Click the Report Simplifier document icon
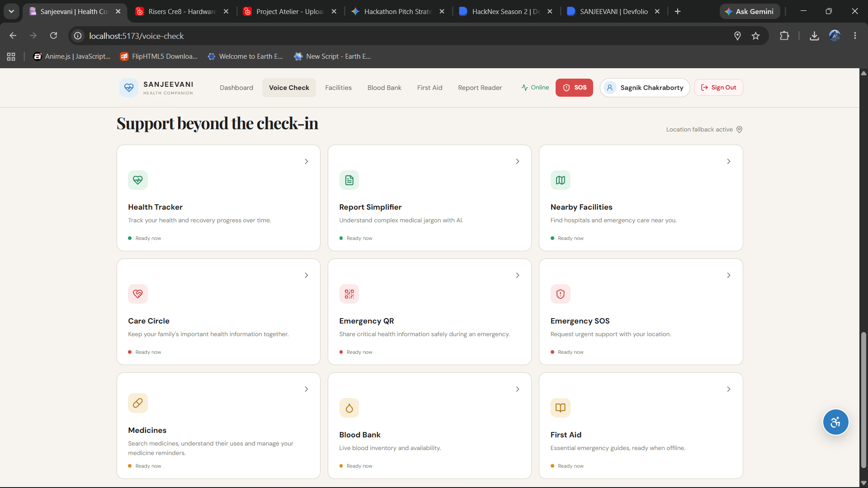This screenshot has width=868, height=488. tap(349, 180)
